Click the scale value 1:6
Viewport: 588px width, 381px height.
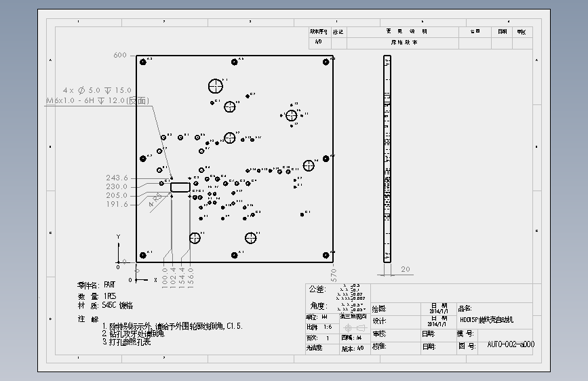(x=328, y=327)
